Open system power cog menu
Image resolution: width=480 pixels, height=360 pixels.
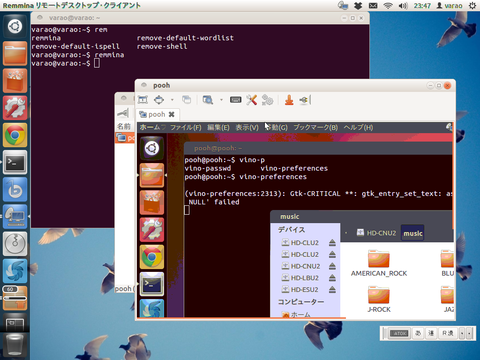[x=472, y=6]
